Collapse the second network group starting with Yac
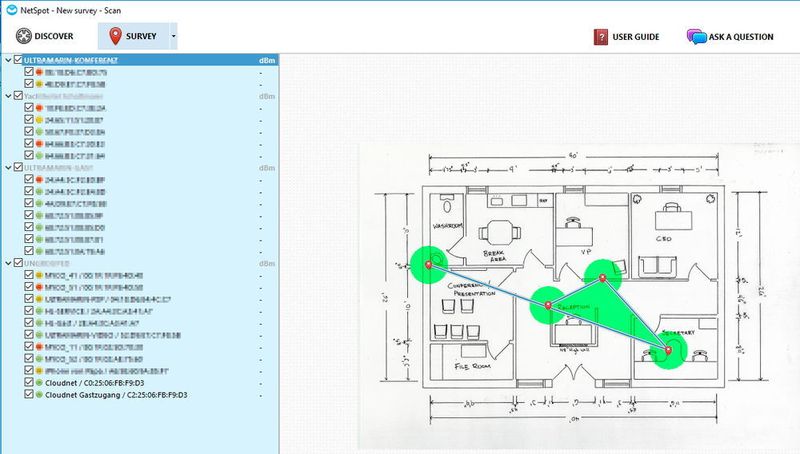 [8, 96]
